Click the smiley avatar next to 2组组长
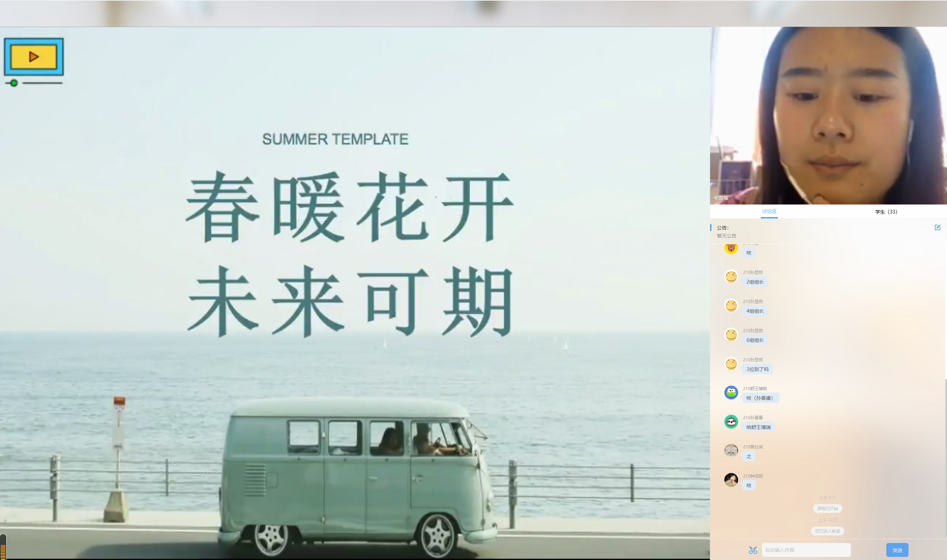 [731, 277]
